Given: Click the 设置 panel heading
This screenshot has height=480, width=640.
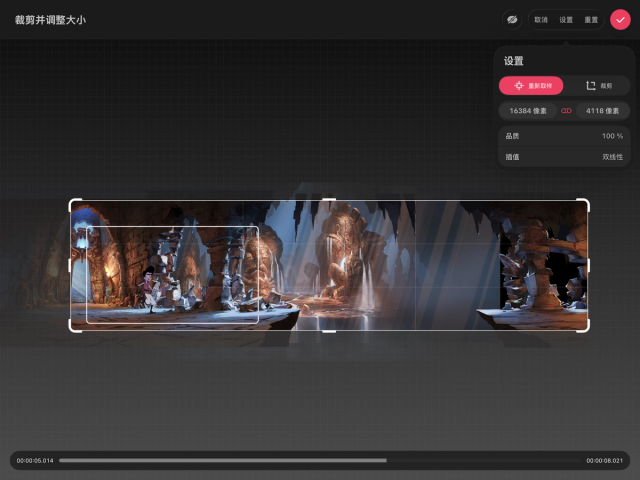Looking at the screenshot, I should (x=513, y=61).
